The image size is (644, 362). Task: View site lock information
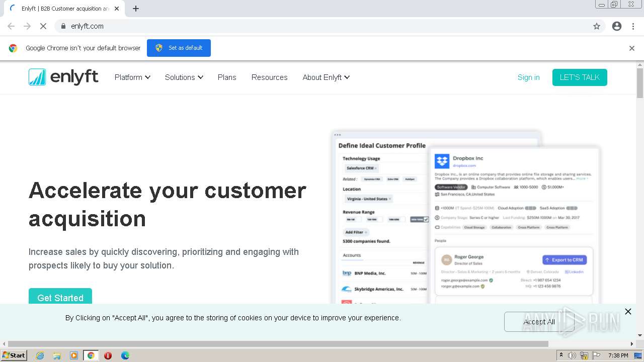click(63, 26)
